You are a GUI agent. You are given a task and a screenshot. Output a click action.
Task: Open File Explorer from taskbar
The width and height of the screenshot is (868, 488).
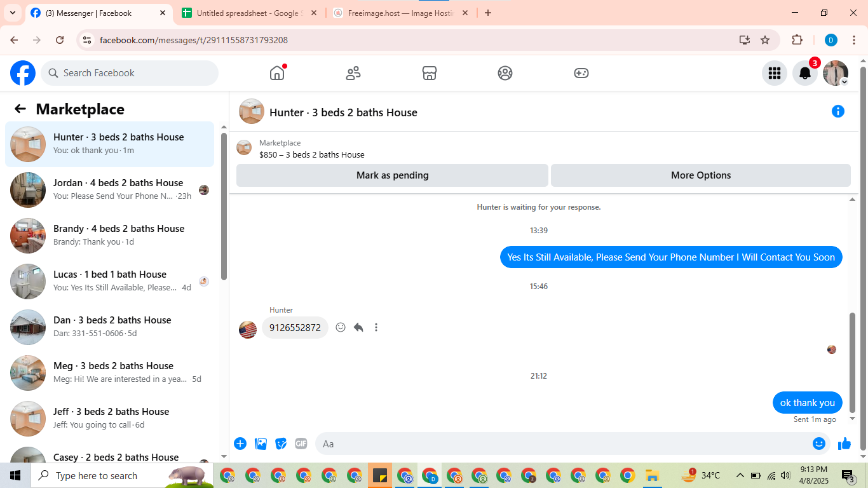coord(652,475)
